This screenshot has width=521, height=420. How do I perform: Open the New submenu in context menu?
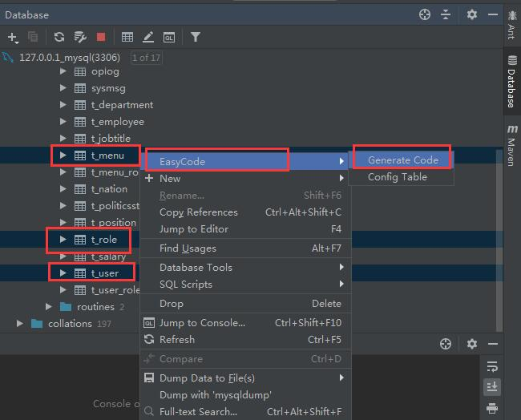click(246, 179)
